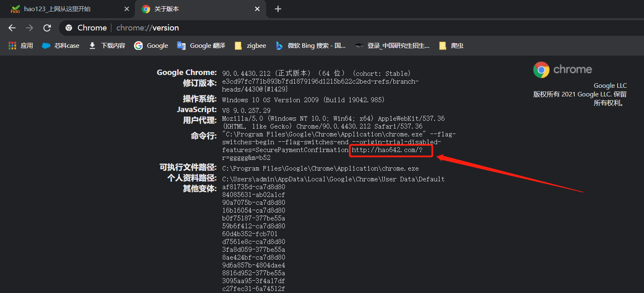Open the 下载内容 bookmark
The width and height of the screenshot is (644, 293).
(107, 45)
